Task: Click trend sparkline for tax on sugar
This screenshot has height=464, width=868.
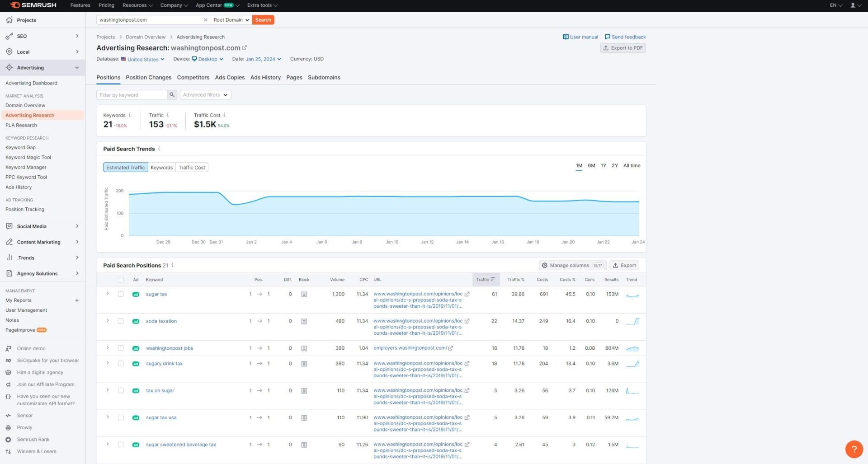Action: 632,391
